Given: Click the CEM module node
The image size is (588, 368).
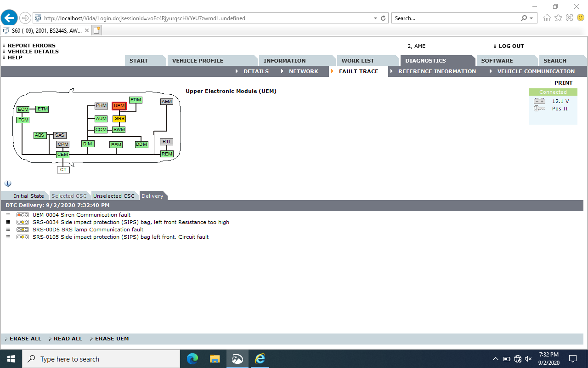Looking at the screenshot, I should tap(62, 155).
